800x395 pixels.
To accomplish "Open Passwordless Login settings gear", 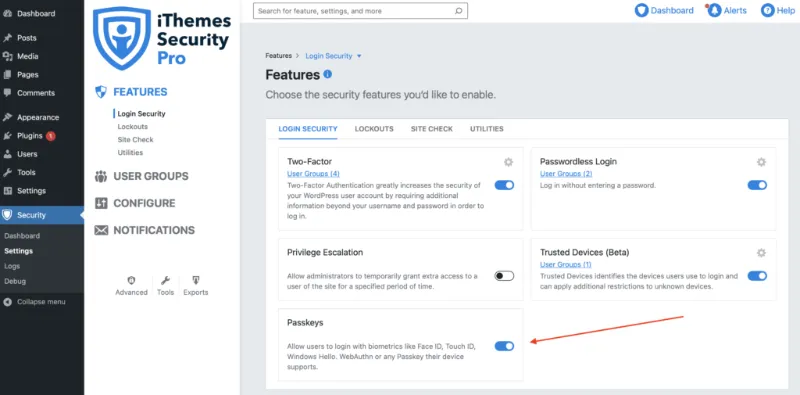I will tap(761, 162).
